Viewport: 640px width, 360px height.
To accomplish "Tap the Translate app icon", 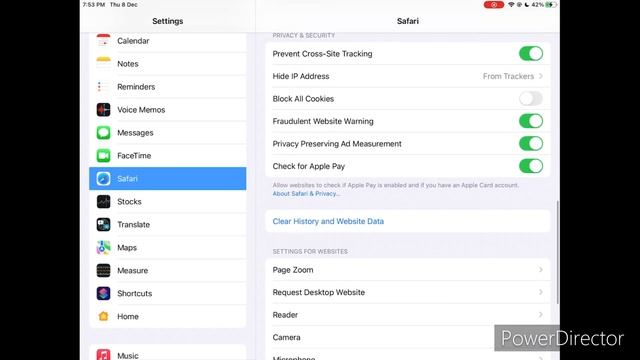I will pos(103,224).
